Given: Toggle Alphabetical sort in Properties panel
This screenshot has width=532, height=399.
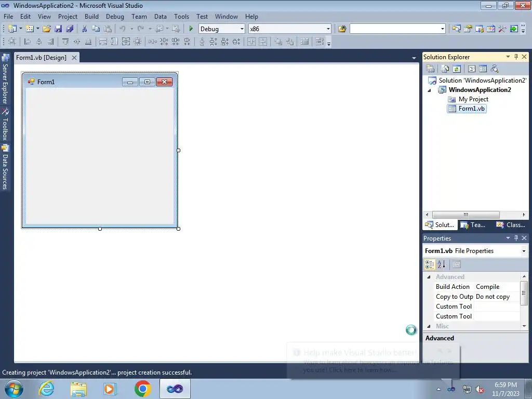Looking at the screenshot, I should 442,264.
